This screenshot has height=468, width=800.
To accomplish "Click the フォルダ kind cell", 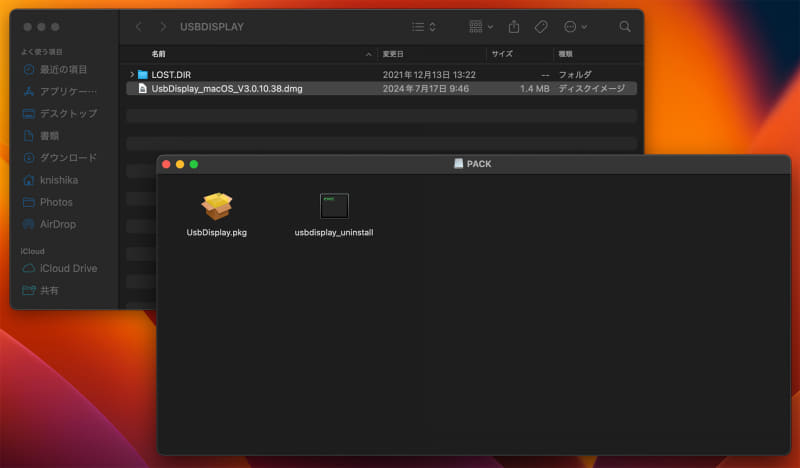I will tap(575, 75).
